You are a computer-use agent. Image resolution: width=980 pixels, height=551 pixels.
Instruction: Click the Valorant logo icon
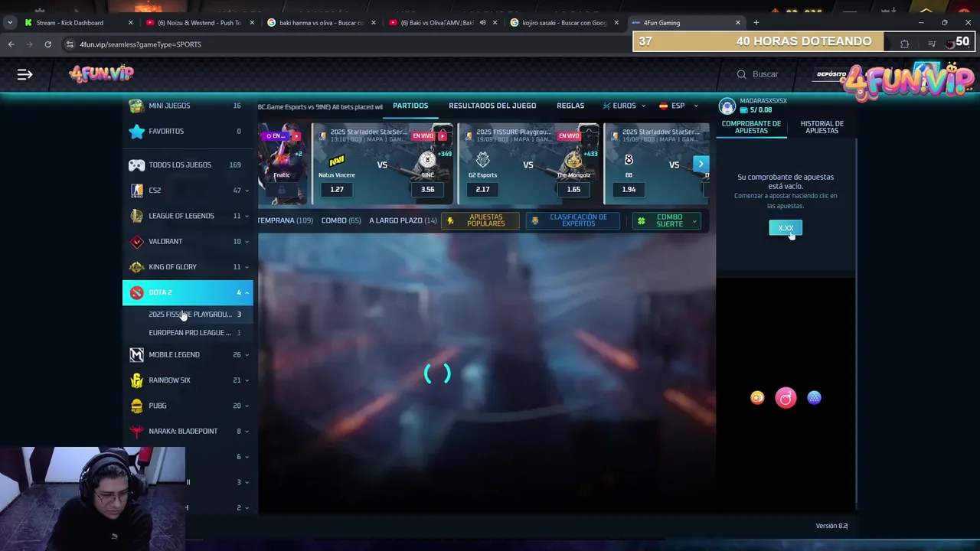click(x=136, y=241)
